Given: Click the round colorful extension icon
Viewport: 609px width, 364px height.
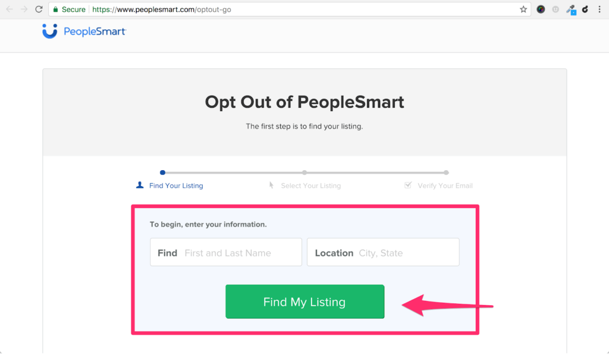Looking at the screenshot, I should [541, 10].
